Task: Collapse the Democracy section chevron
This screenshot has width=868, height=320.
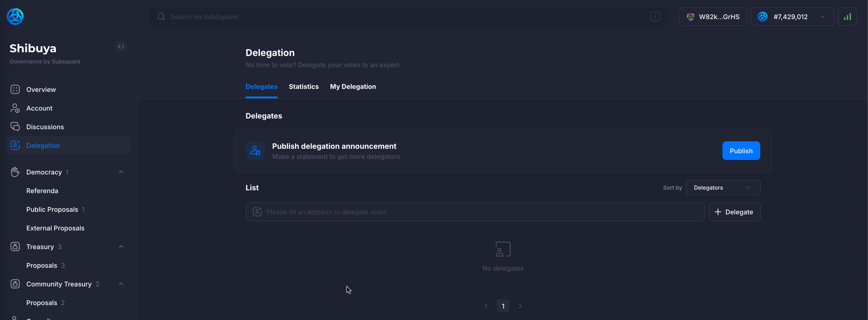Action: 121,172
